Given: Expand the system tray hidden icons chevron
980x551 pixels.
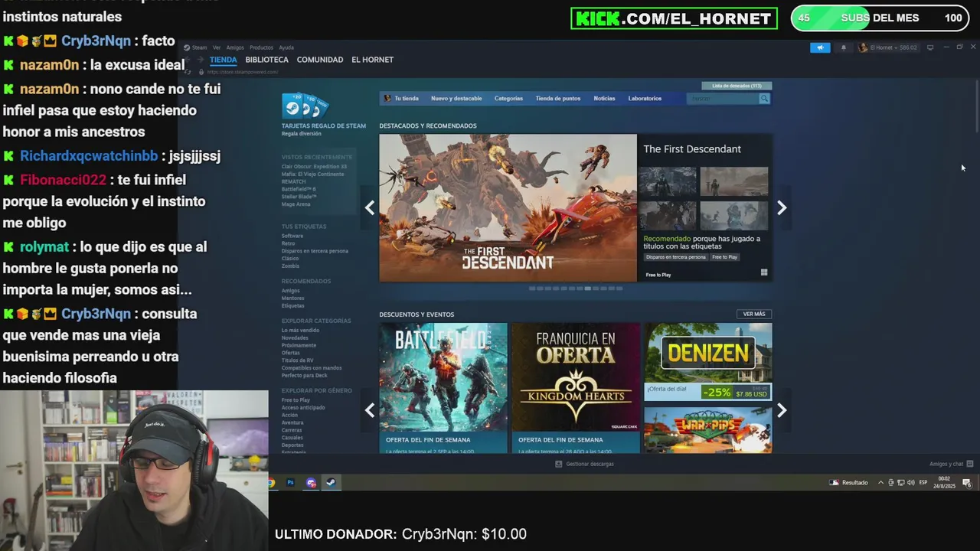Looking at the screenshot, I should click(880, 483).
